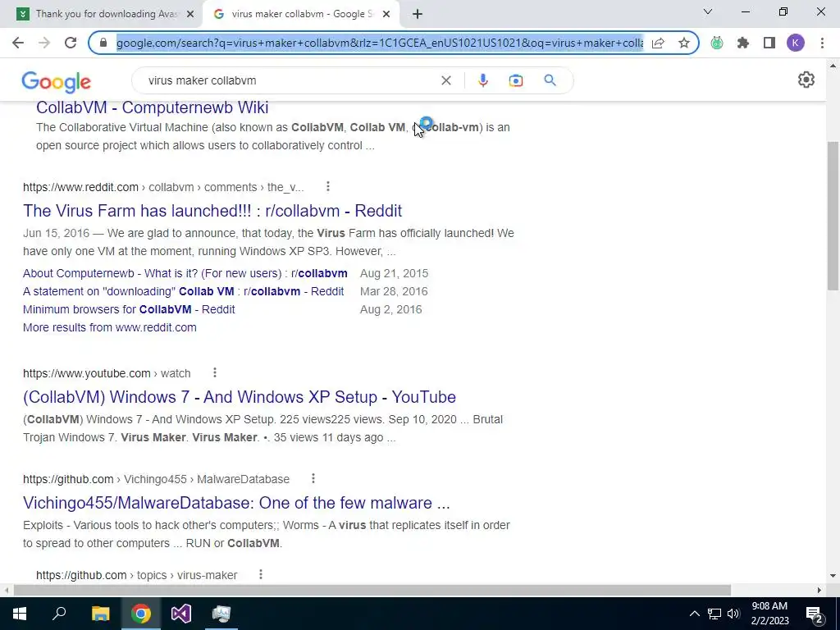Open Visual Studio from the taskbar
The width and height of the screenshot is (840, 630).
pos(181,614)
